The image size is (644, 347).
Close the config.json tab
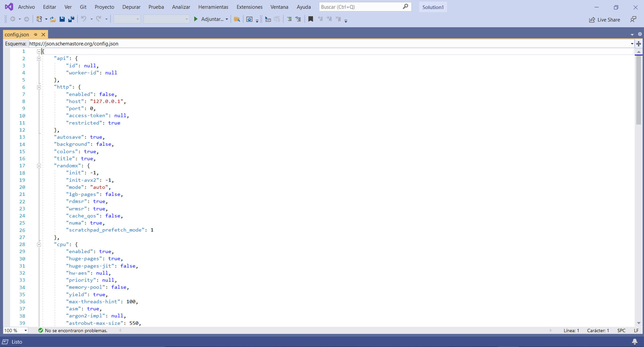(43, 34)
